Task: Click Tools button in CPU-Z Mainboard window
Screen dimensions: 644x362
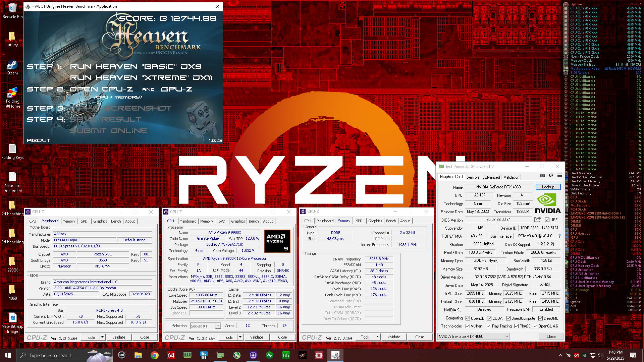Action: 90,337
